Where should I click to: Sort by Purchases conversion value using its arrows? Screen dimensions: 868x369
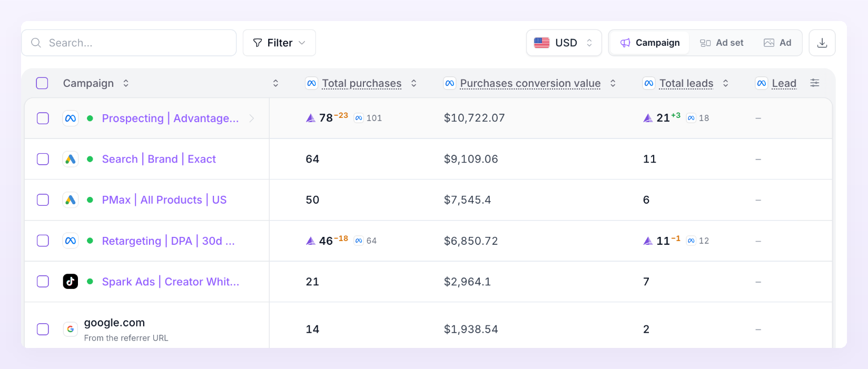pos(613,83)
